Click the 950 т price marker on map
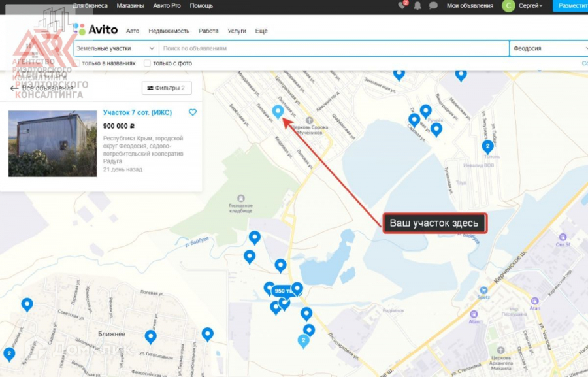This screenshot has width=588, height=377. point(282,291)
